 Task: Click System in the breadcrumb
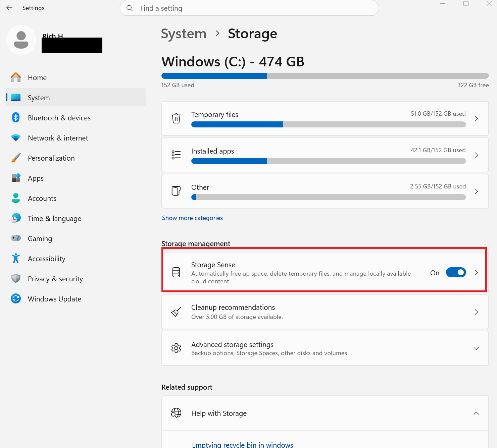(x=184, y=34)
